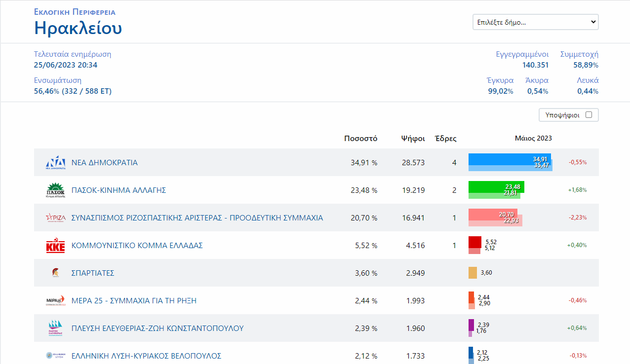Image resolution: width=630 pixels, height=364 pixels.
Task: Open the ΚΟΜΜΟΥΝΙΣΤΙΚΟ ΚΟΜΜΑ ΕΛΛΑΔΑΣ link
Action: click(x=137, y=246)
